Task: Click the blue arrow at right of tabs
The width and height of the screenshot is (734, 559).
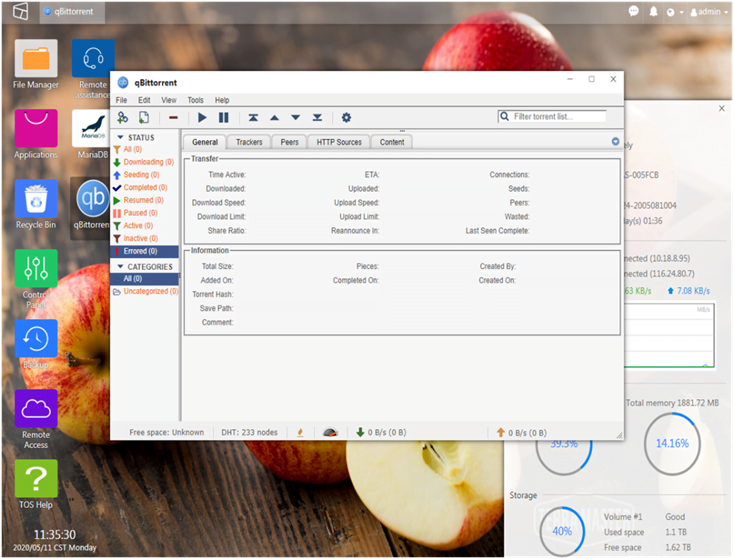Action: click(615, 142)
